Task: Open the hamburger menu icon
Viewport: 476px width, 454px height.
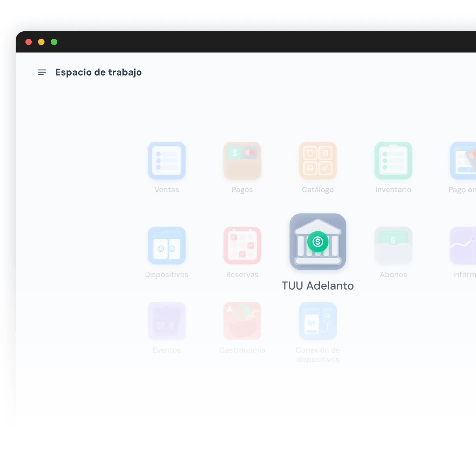Action: tap(42, 72)
